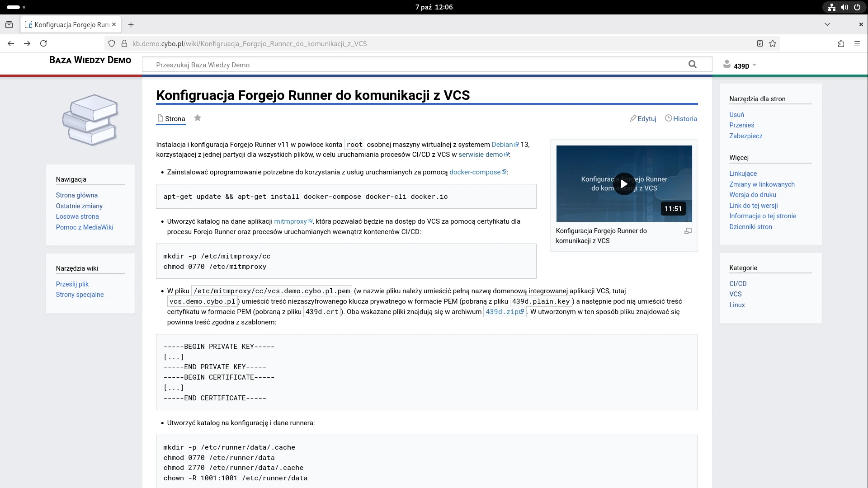This screenshot has height=488, width=868.
Task: Open the Historia tab
Action: point(681,119)
